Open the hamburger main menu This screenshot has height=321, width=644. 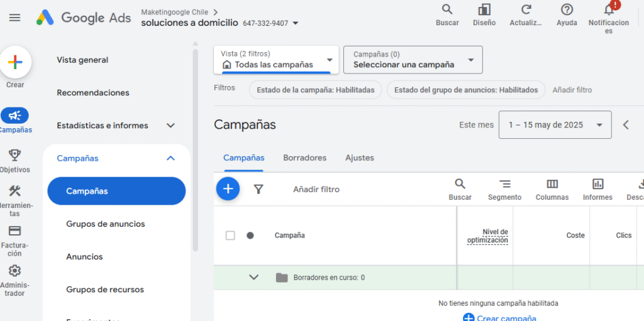point(15,18)
